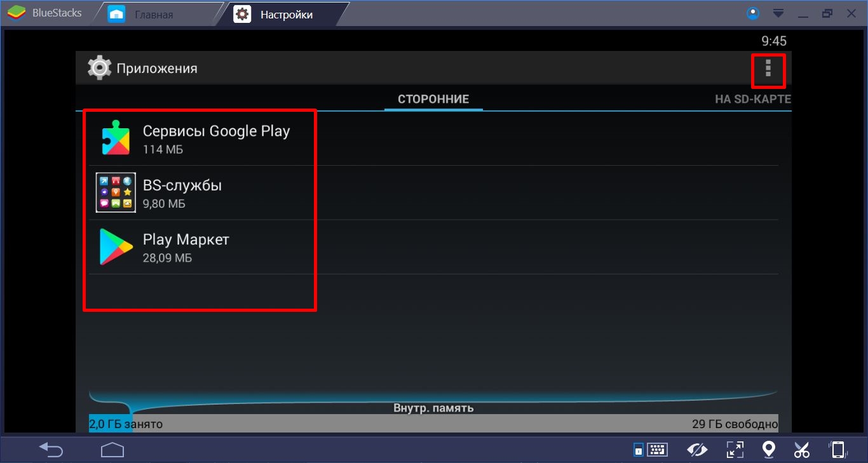Image resolution: width=868 pixels, height=463 pixels.
Task: Click the Android back arrow button
Action: (x=51, y=450)
